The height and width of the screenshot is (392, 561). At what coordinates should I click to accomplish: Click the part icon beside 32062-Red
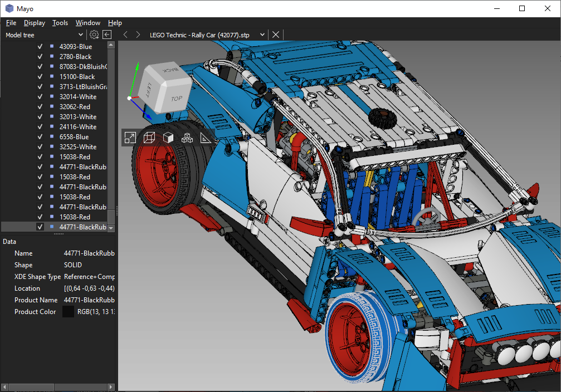(51, 106)
